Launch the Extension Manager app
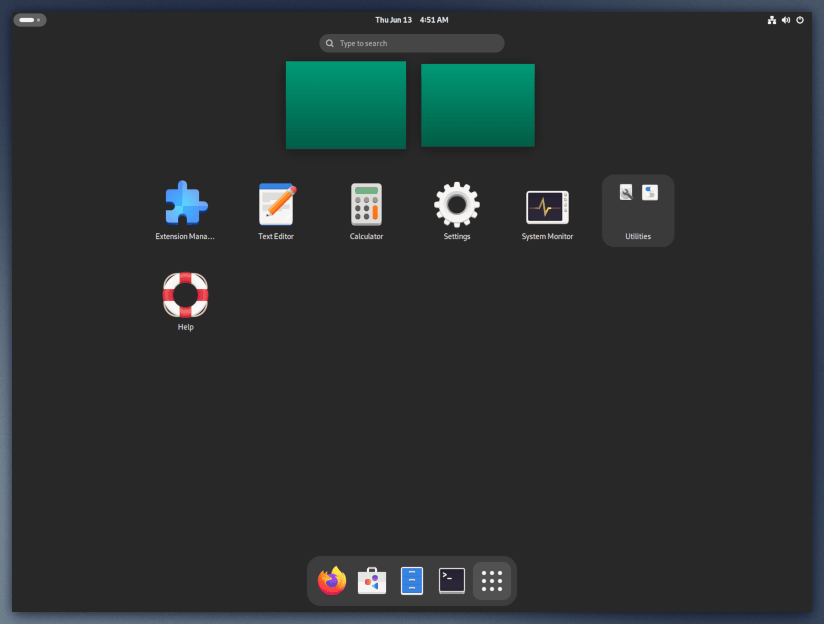Viewport: 824px width, 624px height. tap(186, 205)
